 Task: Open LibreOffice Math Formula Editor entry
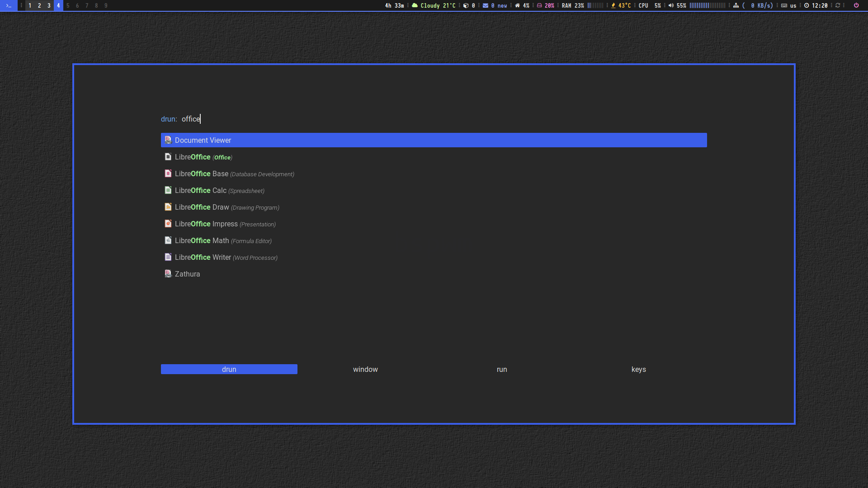point(434,240)
